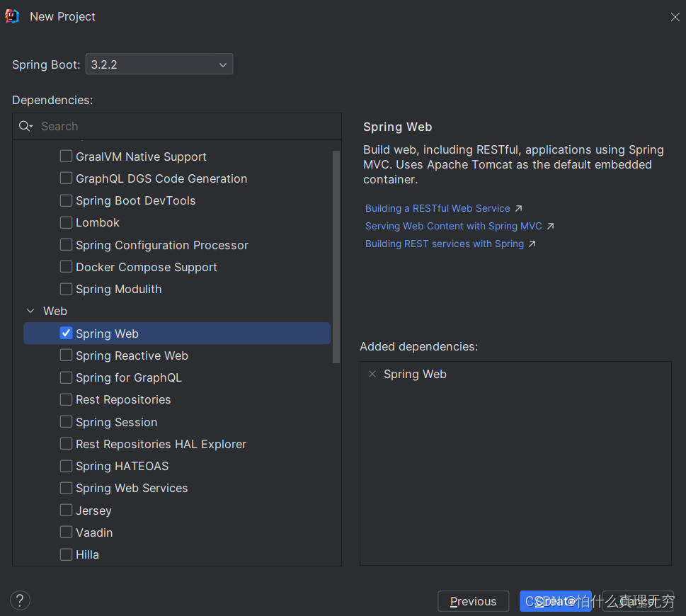The width and height of the screenshot is (686, 616).
Task: Enable the Jersey dependency checkbox
Action: click(x=66, y=510)
